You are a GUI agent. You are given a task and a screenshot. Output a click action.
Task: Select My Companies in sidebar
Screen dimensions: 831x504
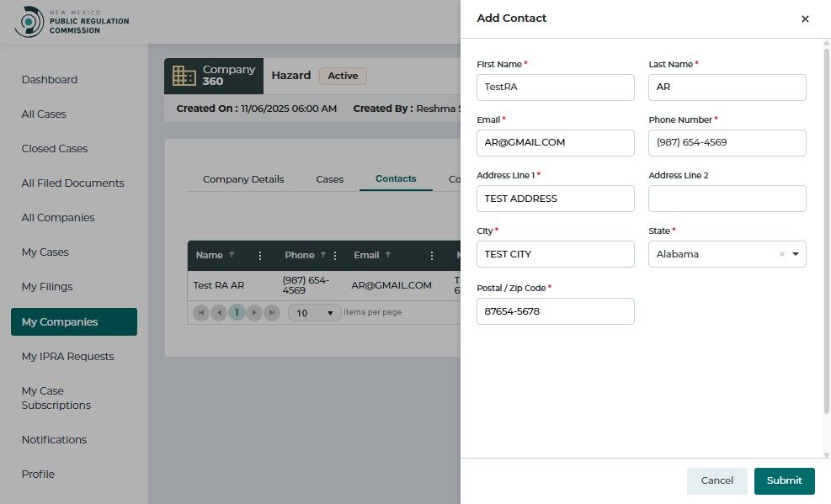point(73,322)
